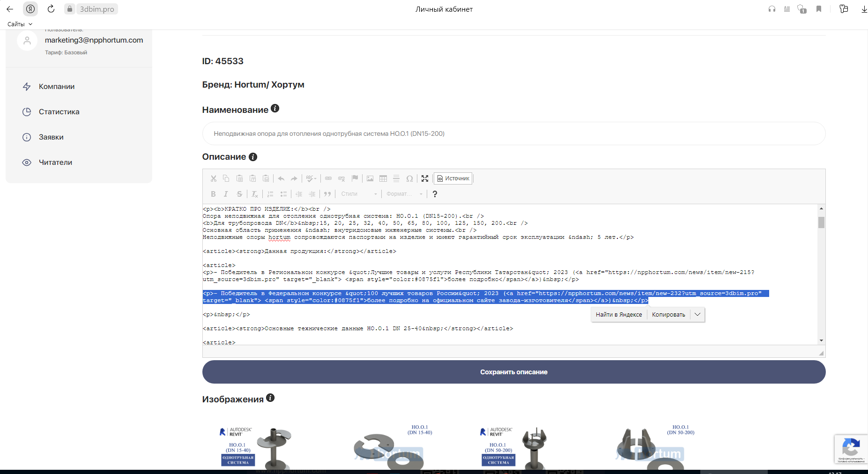Click the headphones read-aloud icon

tap(772, 9)
